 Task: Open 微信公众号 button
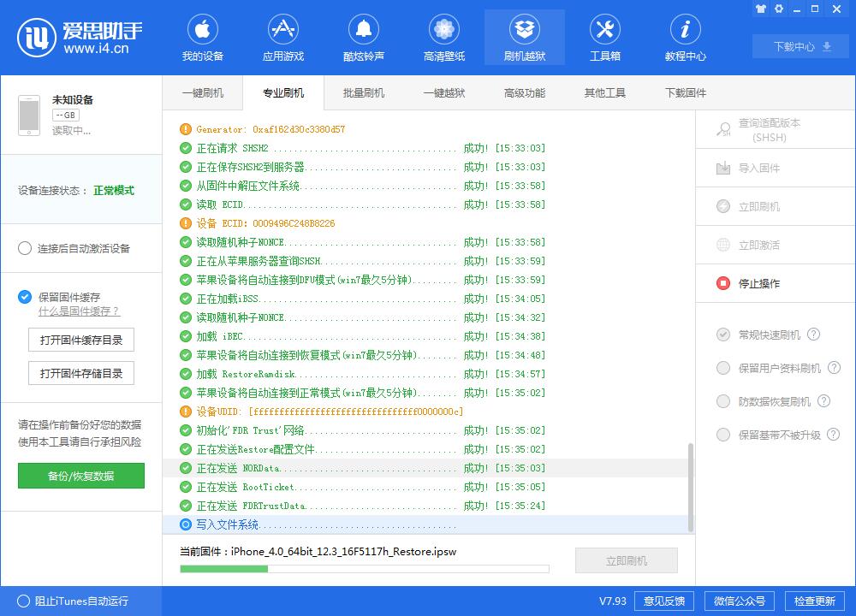coord(740,601)
